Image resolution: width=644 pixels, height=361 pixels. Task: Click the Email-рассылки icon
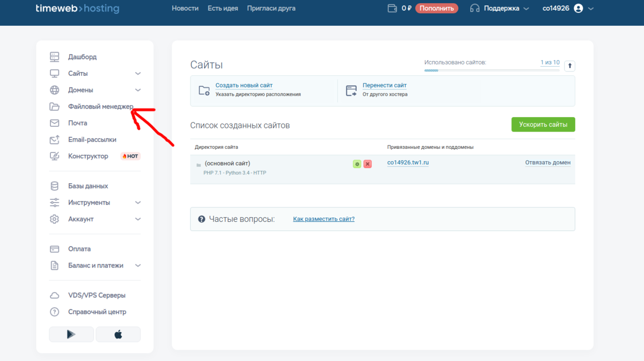pos(54,140)
